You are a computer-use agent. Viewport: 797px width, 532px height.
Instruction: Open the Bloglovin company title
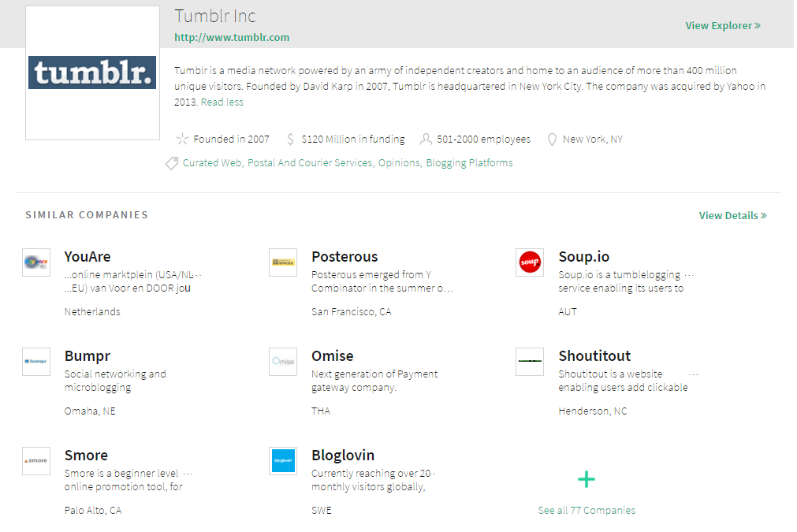pos(343,456)
